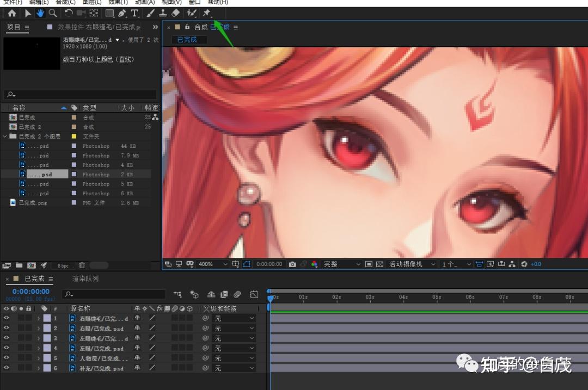The height and width of the screenshot is (390, 588).
Task: Click the Create new folder icon
Action: pos(19,265)
